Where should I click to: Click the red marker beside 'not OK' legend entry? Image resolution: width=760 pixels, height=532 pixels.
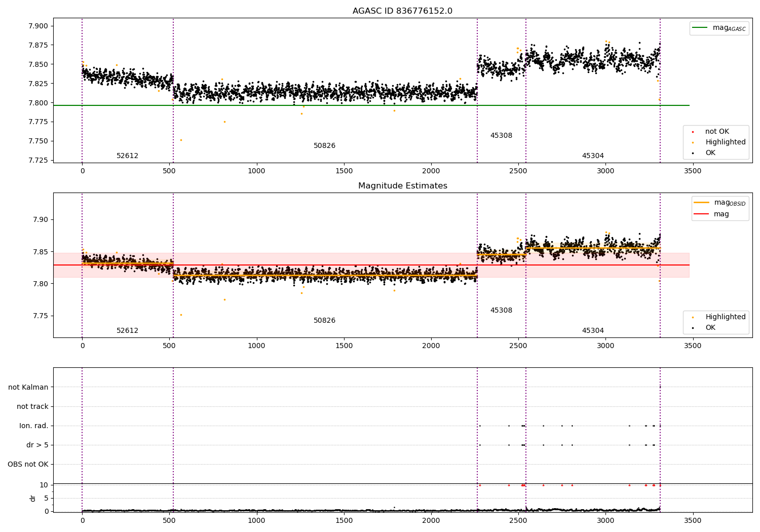coord(693,132)
